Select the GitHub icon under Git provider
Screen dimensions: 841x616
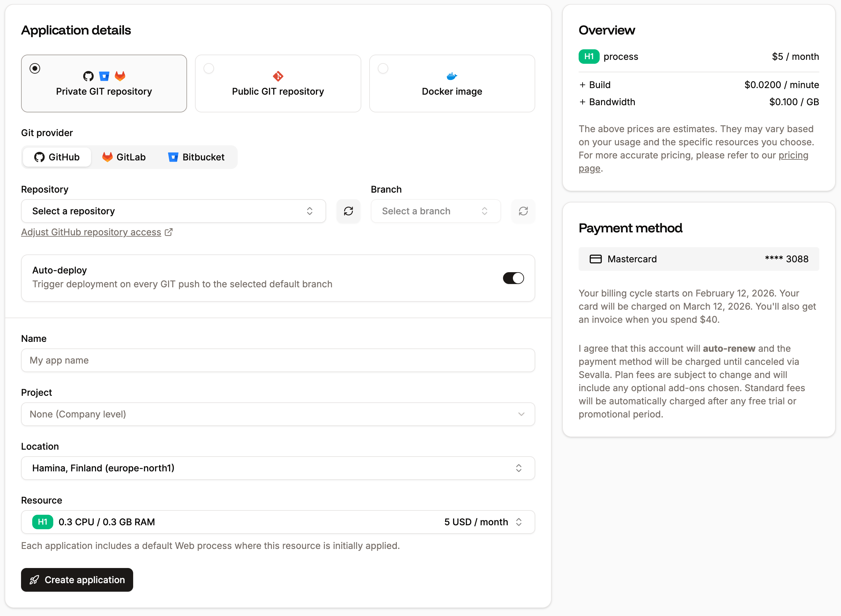(39, 157)
